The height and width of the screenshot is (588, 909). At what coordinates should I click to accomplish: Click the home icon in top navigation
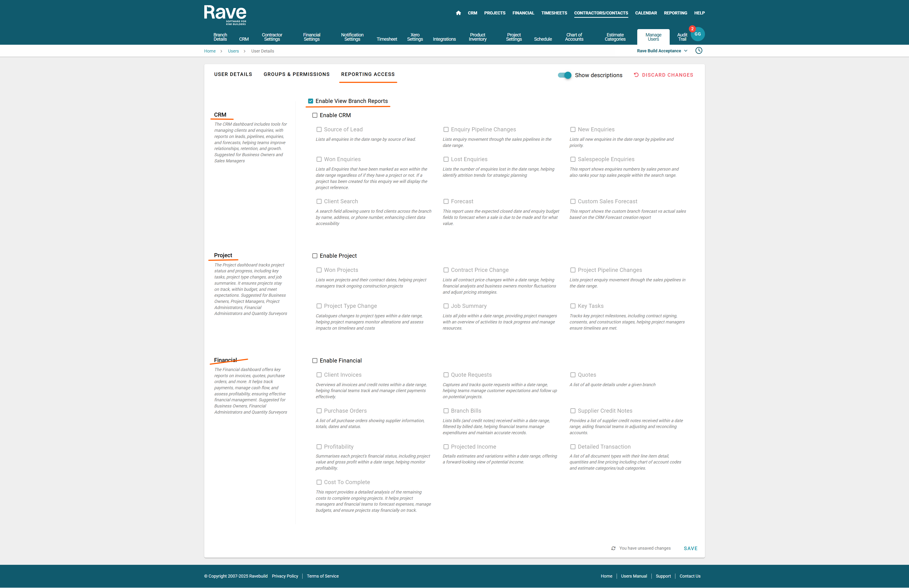pos(458,13)
